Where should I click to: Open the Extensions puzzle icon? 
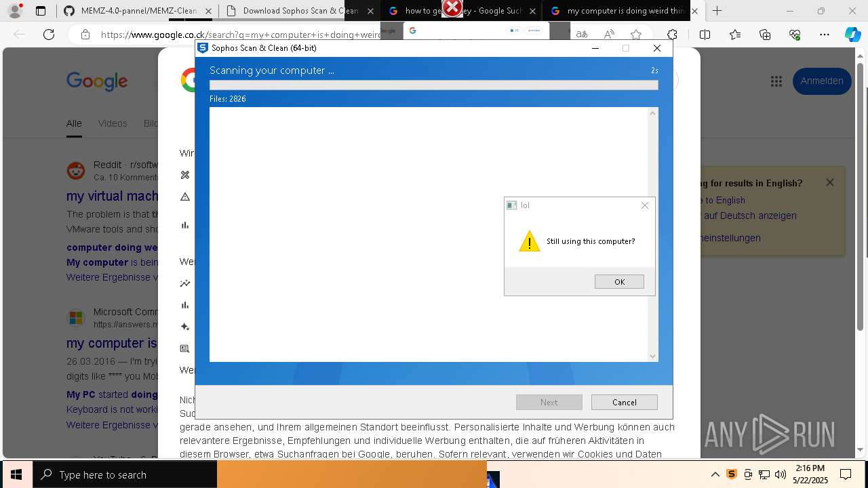coord(672,35)
